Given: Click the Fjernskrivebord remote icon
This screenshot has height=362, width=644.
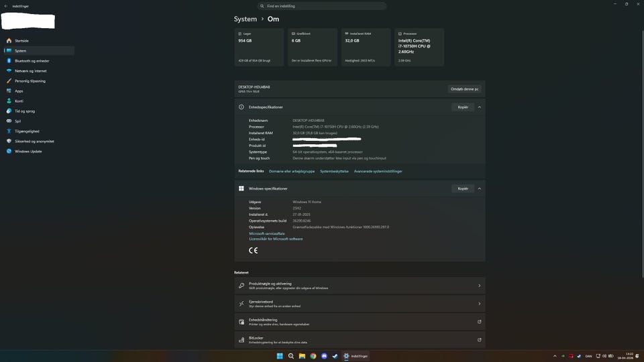Looking at the screenshot, I should click(241, 304).
